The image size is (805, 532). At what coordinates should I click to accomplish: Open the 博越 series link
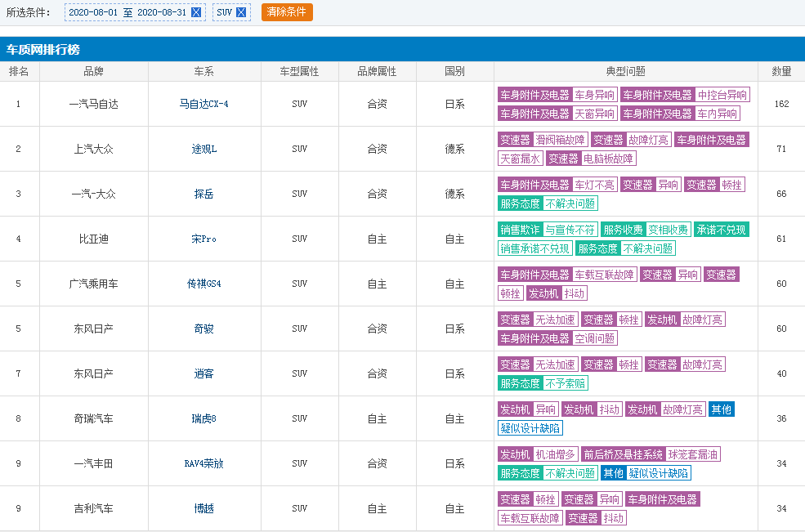coord(203,508)
